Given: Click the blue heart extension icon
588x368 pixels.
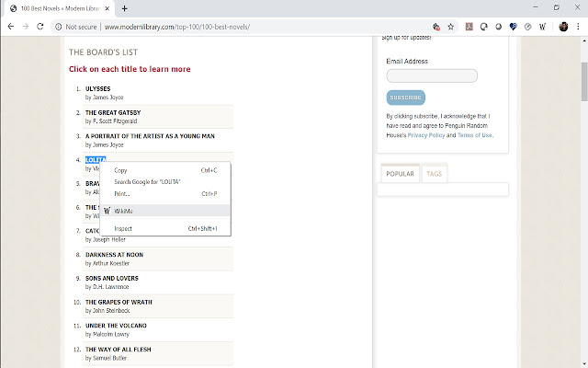Looking at the screenshot, I should click(x=513, y=27).
